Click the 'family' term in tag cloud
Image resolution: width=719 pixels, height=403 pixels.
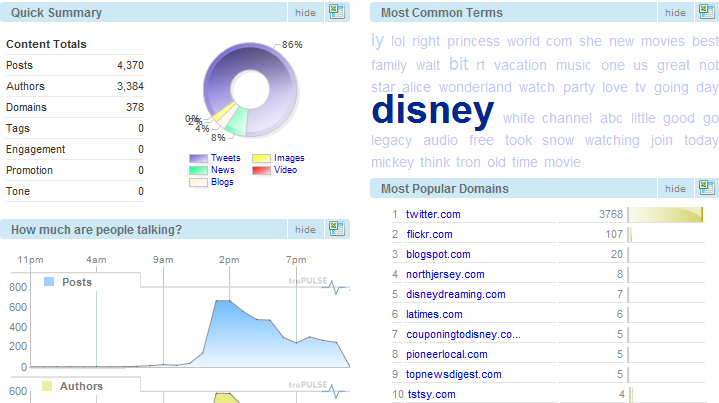pyautogui.click(x=389, y=66)
